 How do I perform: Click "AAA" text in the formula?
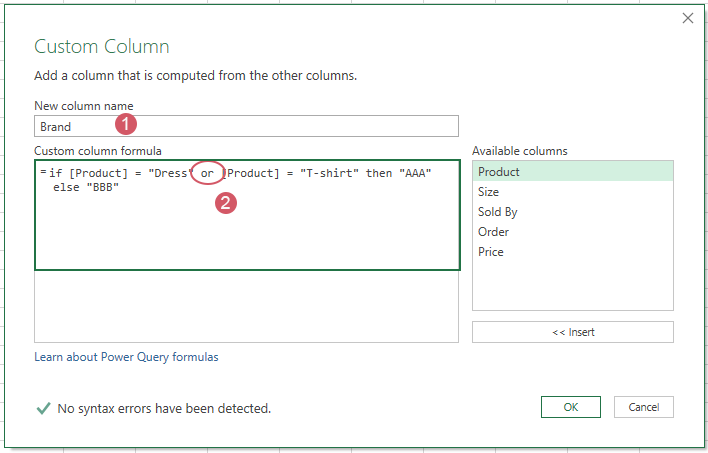click(x=413, y=174)
